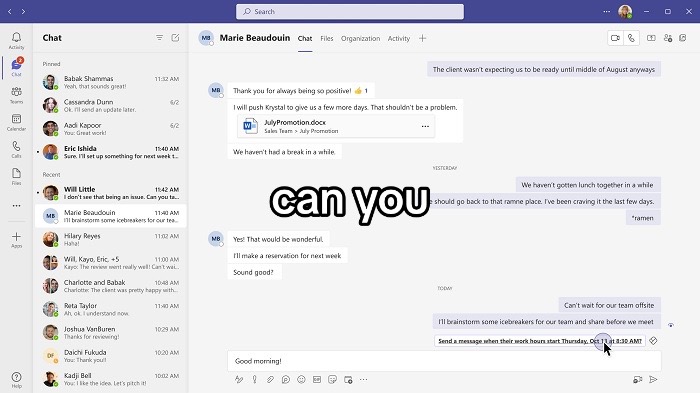Open Teams in the left rail
Viewport: 700px width, 393px height.
(17, 95)
